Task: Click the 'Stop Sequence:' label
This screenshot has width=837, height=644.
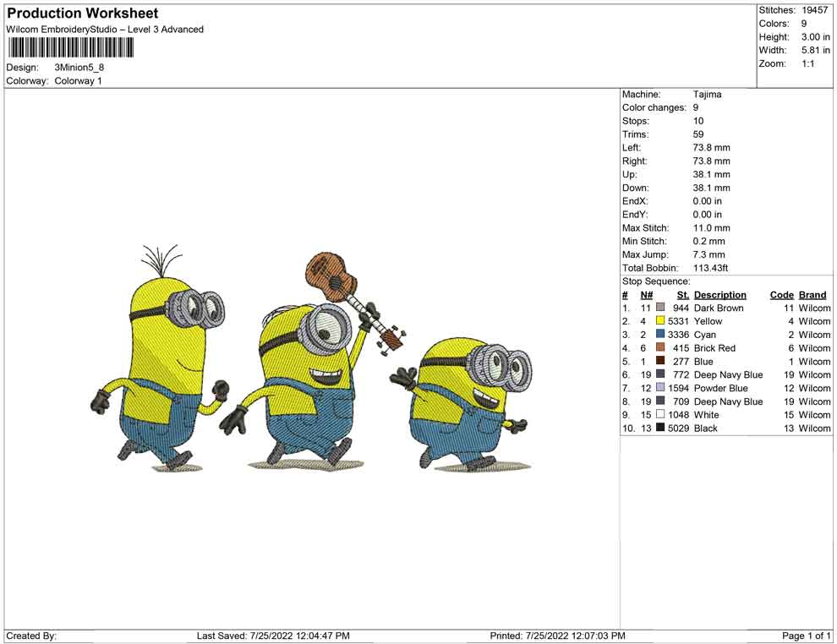Action: click(x=656, y=281)
